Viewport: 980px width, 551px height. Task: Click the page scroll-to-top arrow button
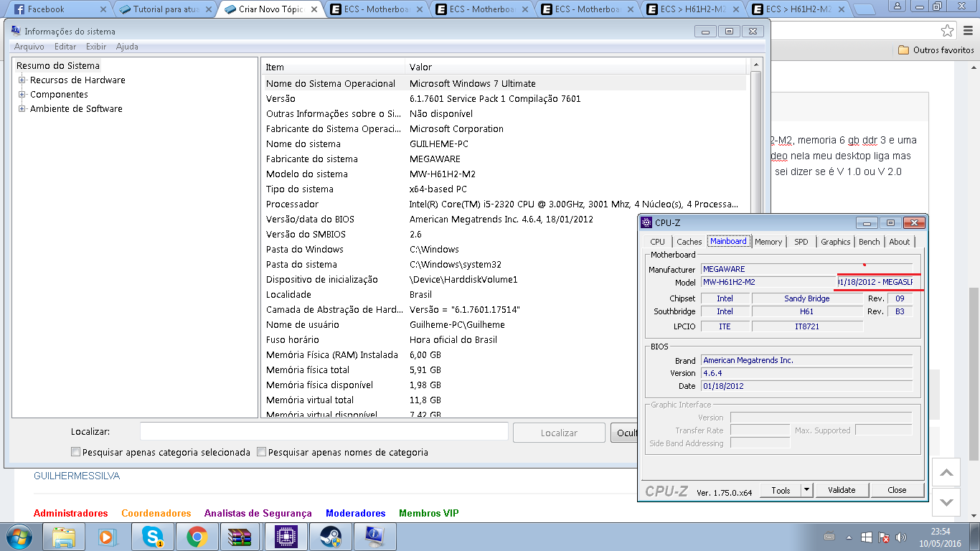tap(946, 473)
